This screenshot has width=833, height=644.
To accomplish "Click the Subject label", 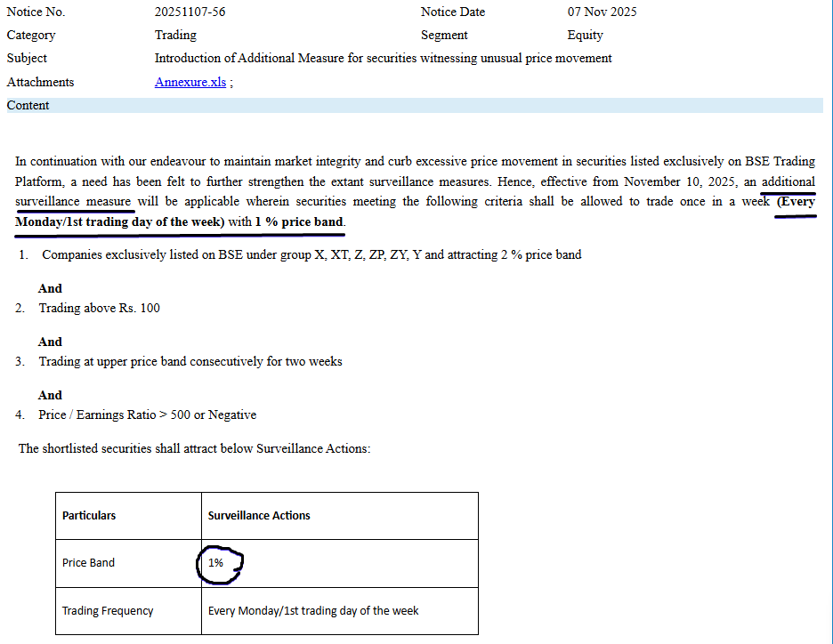I will click(27, 58).
